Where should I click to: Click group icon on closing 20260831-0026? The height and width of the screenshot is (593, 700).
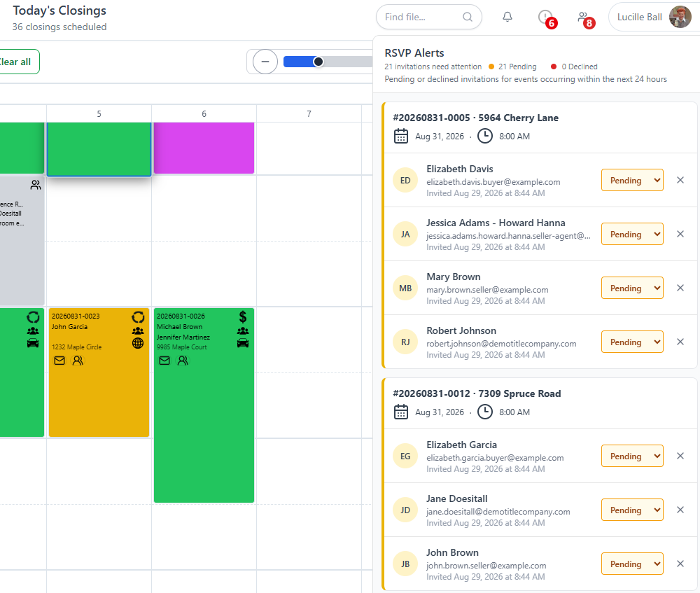click(243, 331)
